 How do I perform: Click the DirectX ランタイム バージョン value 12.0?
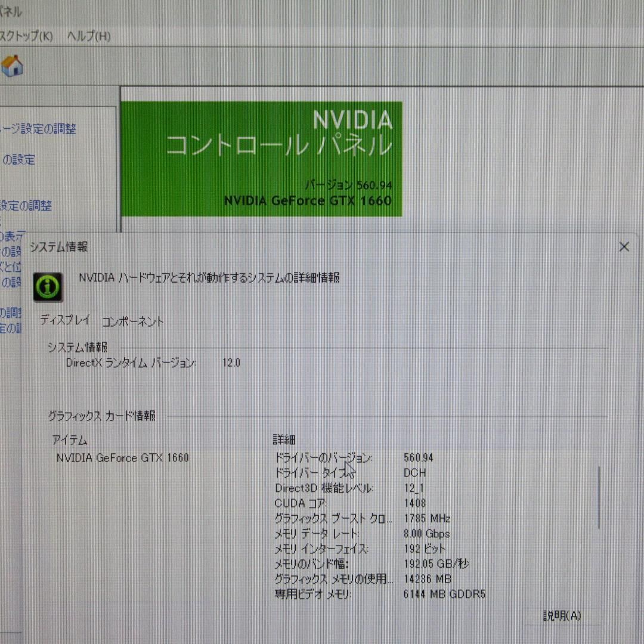click(233, 363)
